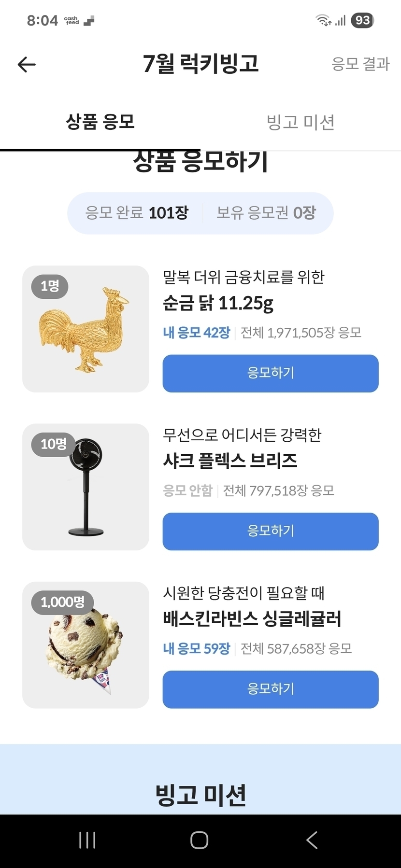
Task: Tap the 10명 winner badge
Action: pyautogui.click(x=53, y=444)
